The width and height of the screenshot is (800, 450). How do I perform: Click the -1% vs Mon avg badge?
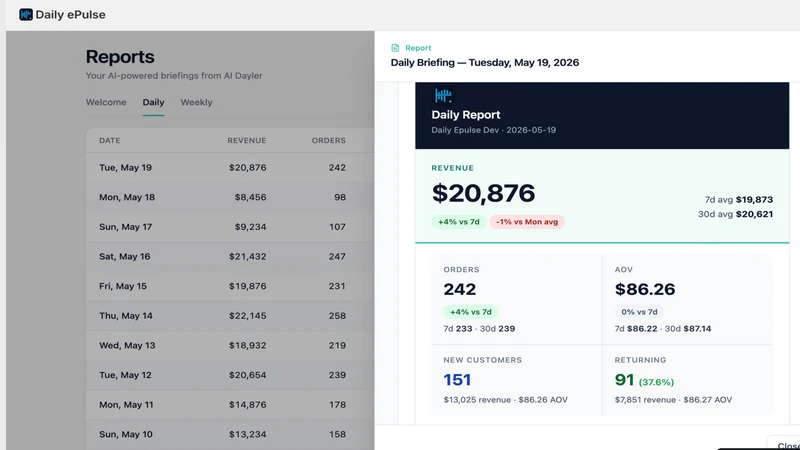[x=527, y=221]
